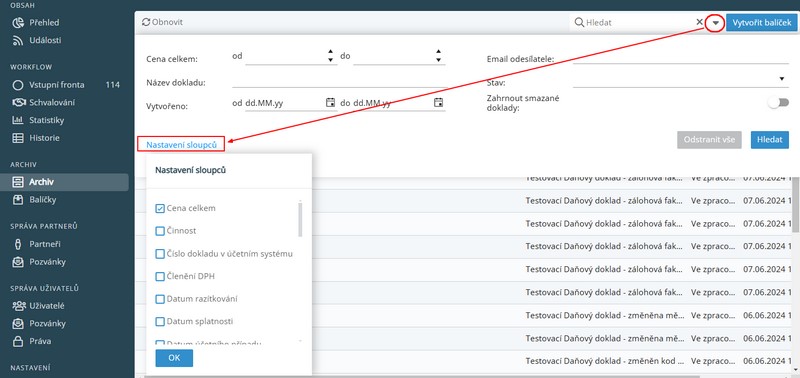The height and width of the screenshot is (378, 800).
Task: Click Pozvánky icon under Správa partnerů
Action: pyautogui.click(x=18, y=262)
